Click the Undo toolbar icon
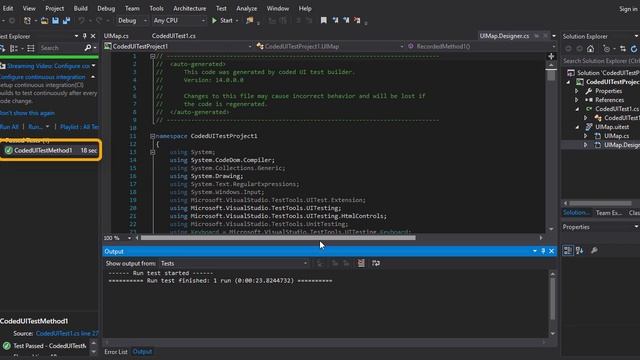This screenshot has width=640, height=360. point(81,20)
